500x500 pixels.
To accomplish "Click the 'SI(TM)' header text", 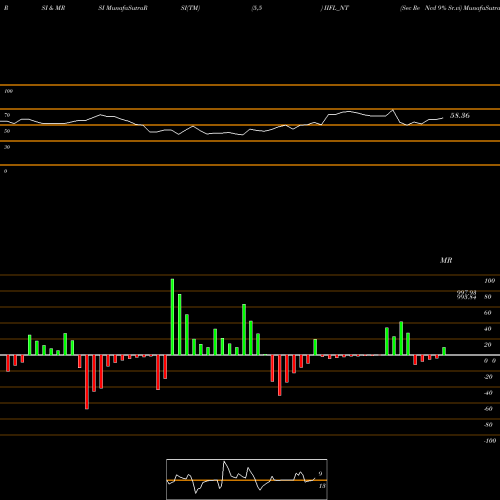I will point(190,8).
